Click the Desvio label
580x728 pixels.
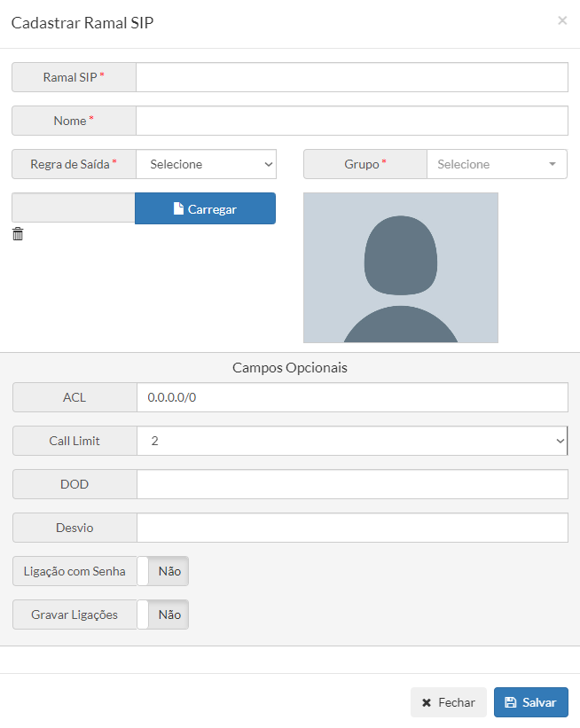point(74,528)
